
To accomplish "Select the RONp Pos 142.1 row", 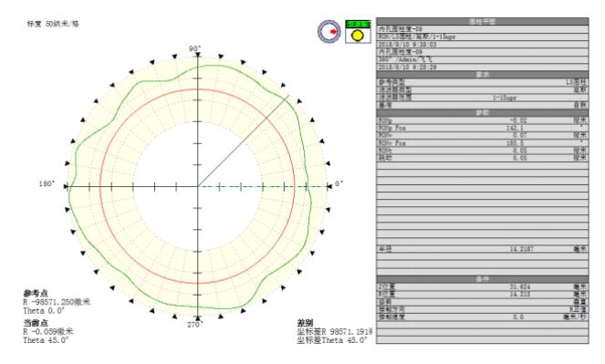I will pyautogui.click(x=483, y=128).
